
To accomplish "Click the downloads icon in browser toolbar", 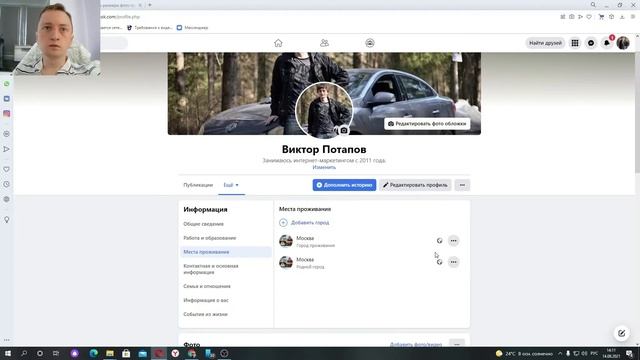I will coord(622,17).
